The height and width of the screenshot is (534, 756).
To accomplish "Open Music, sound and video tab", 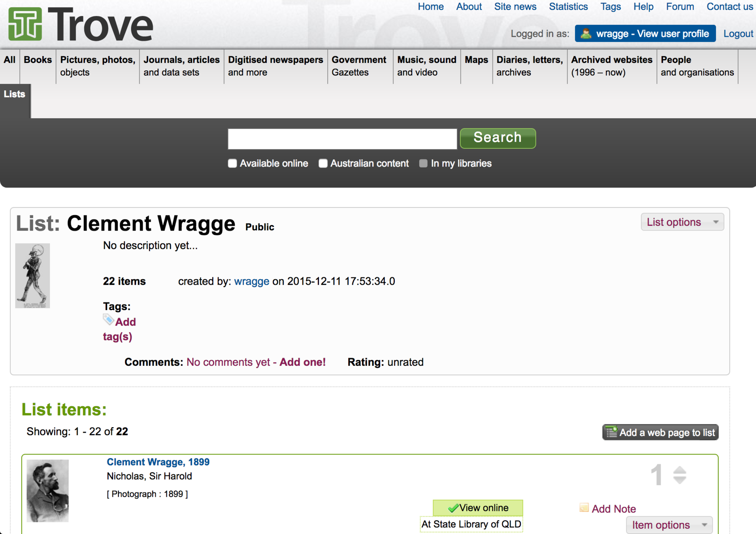I will click(427, 66).
